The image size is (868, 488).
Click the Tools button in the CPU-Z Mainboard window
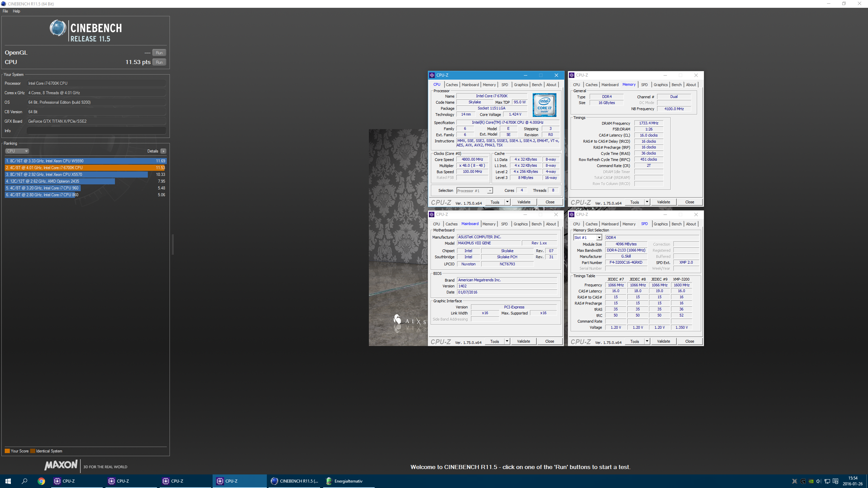coord(495,341)
